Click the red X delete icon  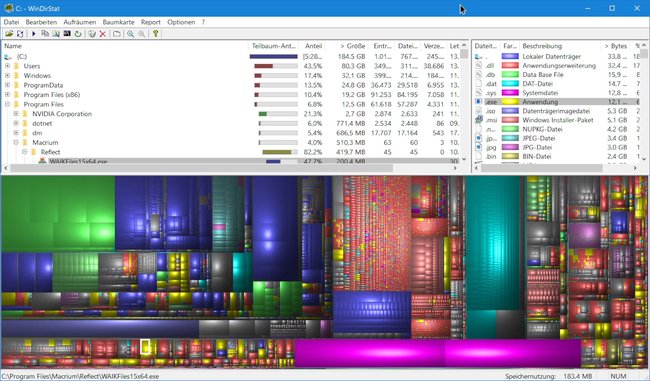coord(102,34)
